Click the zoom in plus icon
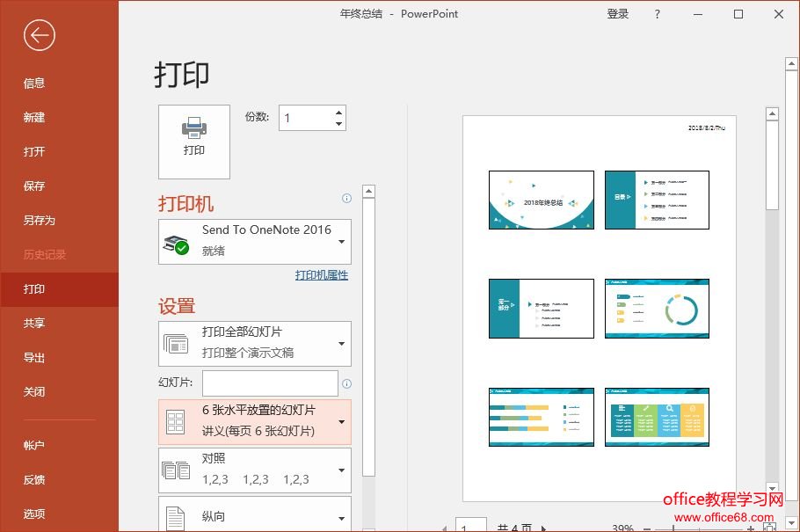This screenshot has width=800, height=532. 750,528
